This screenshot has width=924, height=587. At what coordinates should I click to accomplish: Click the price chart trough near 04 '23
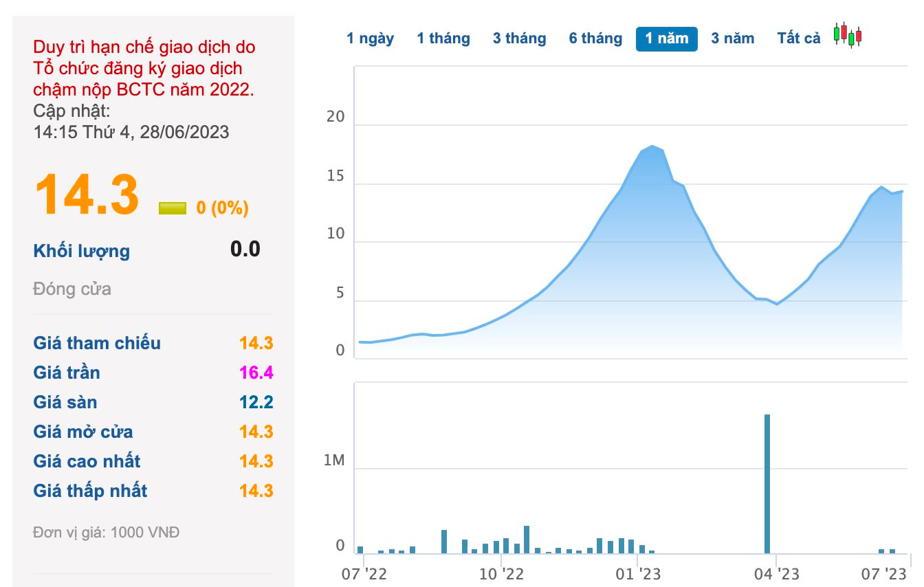(777, 304)
